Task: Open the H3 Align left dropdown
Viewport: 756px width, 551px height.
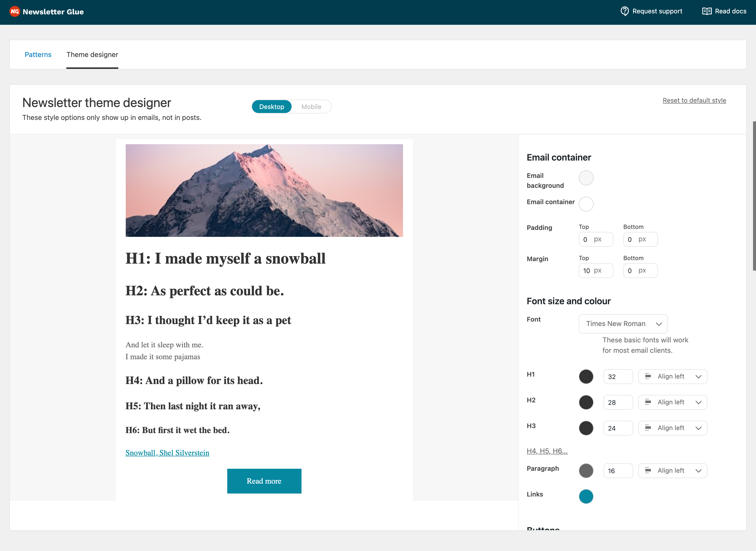Action: point(673,428)
